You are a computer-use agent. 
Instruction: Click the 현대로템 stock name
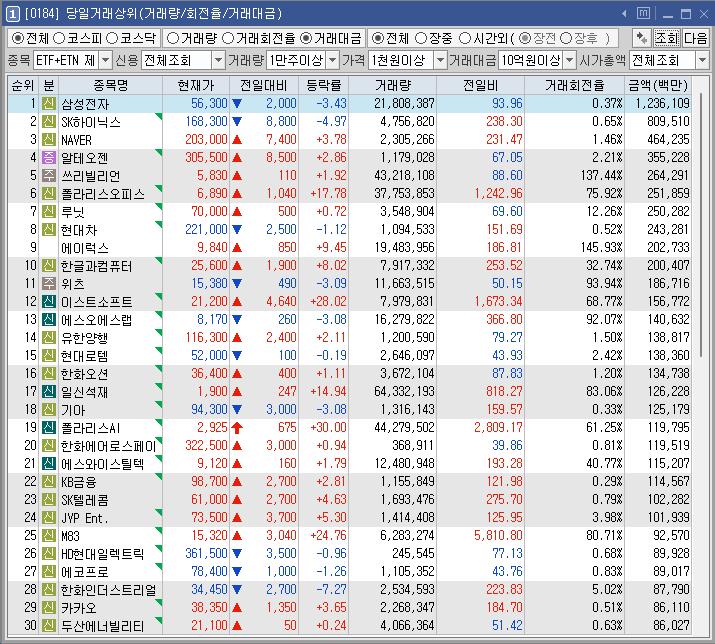click(85, 356)
